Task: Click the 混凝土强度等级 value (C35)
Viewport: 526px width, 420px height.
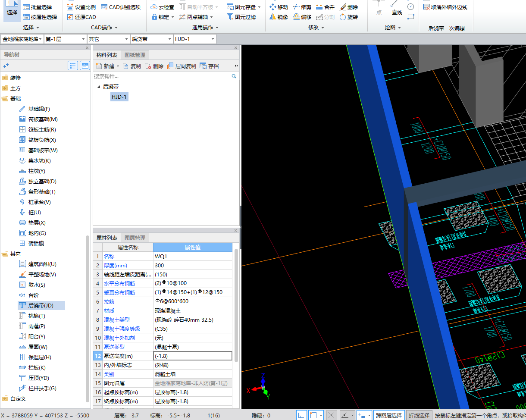Action: pos(193,329)
